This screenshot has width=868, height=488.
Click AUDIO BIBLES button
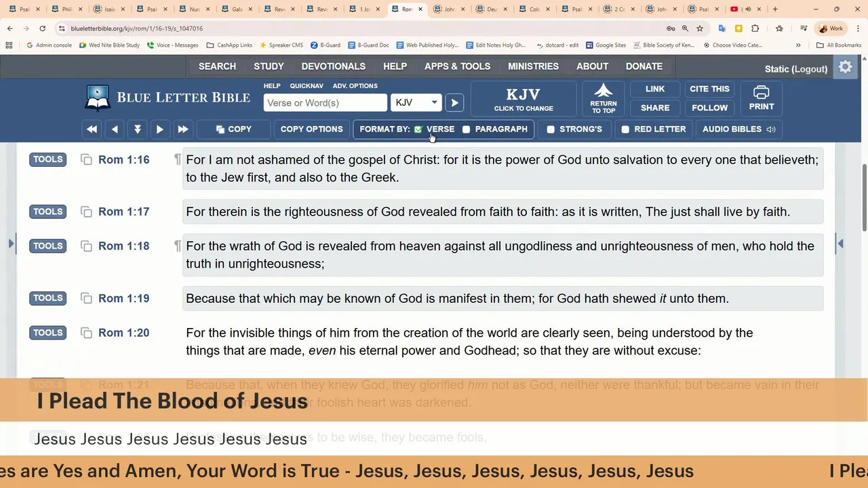[738, 129]
